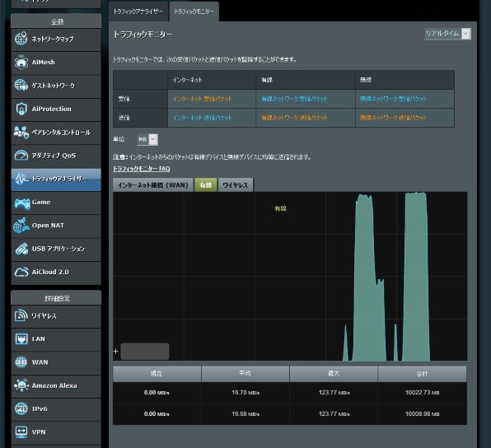
Task: Click the Guest Network globe icon
Action: [x=21, y=85]
